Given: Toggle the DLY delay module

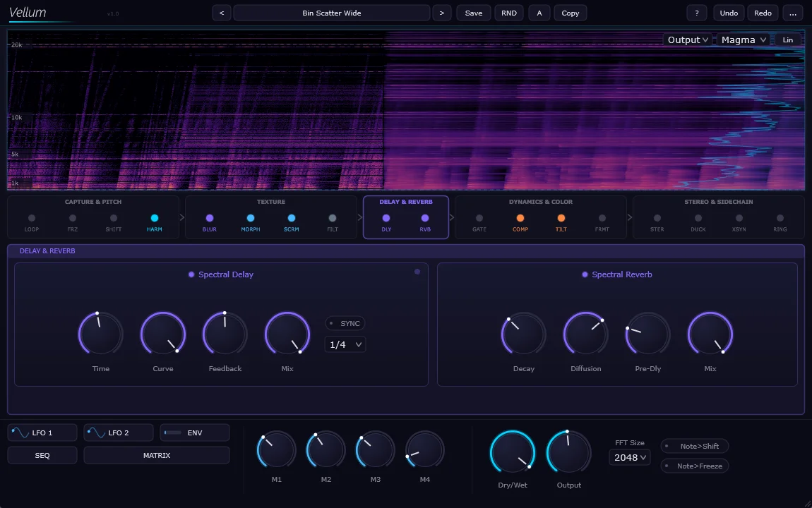Looking at the screenshot, I should 386,218.
